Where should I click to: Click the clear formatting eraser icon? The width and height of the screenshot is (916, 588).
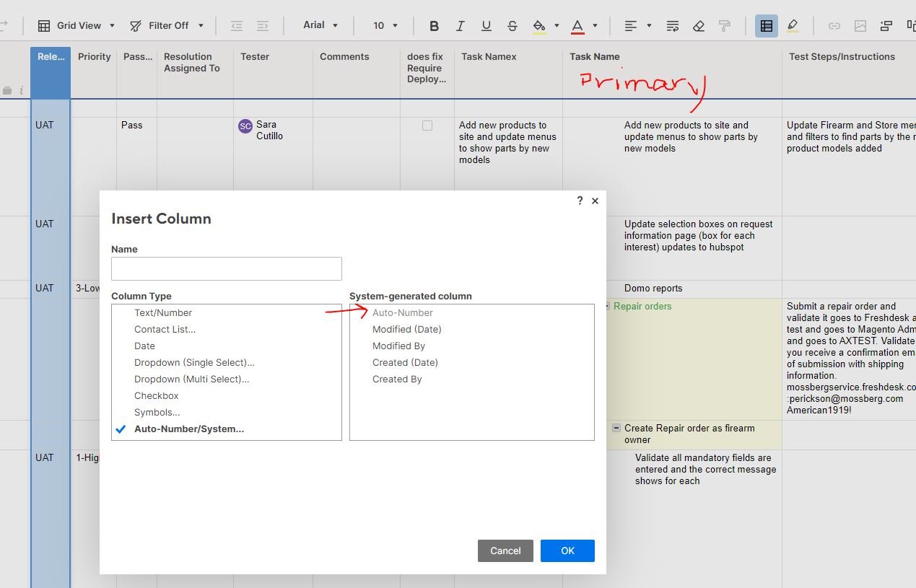(698, 25)
